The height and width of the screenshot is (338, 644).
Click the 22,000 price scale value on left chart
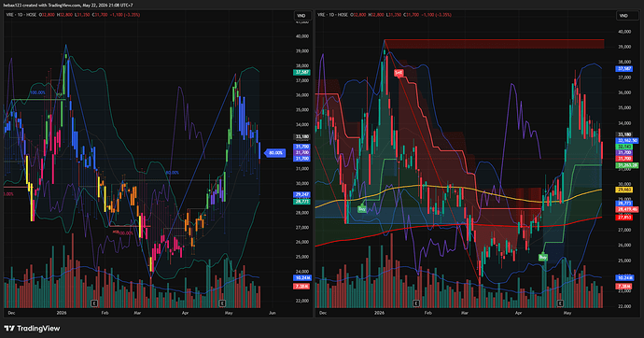tap(302, 301)
